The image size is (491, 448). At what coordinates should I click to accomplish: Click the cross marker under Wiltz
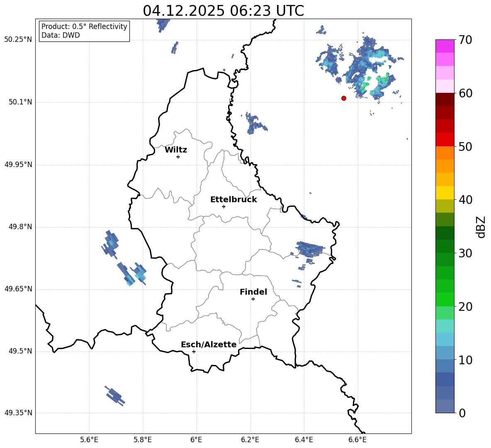coord(178,157)
